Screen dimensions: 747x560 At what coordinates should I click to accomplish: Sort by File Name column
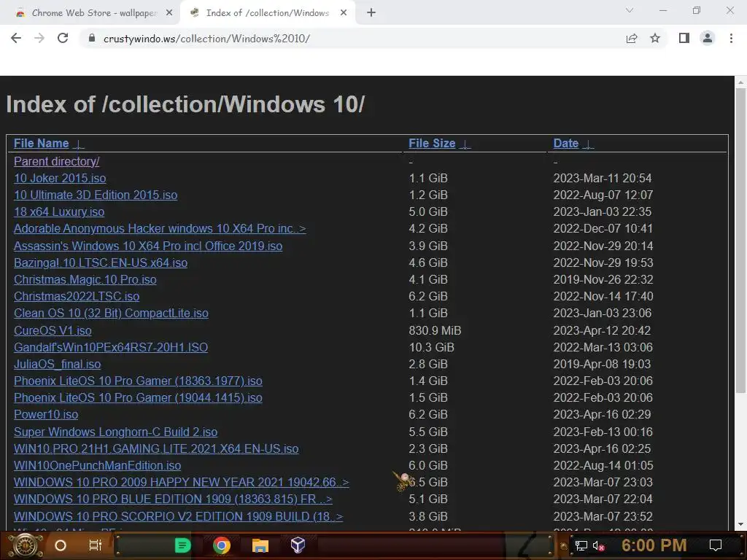(x=42, y=144)
